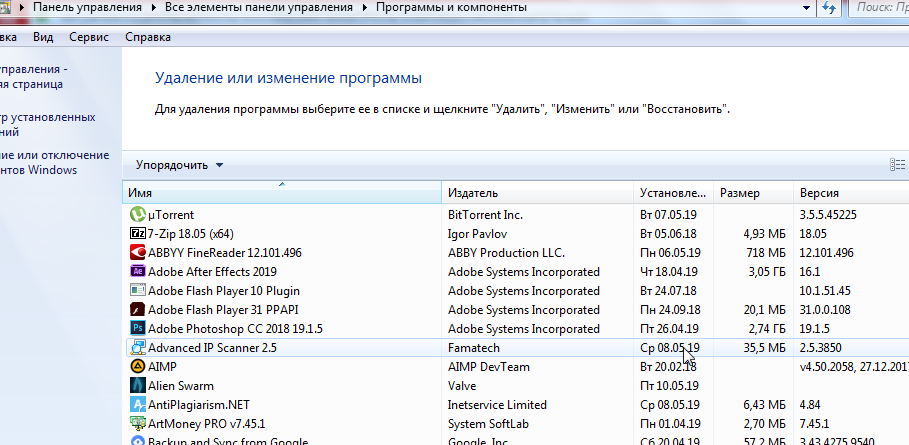Click publisher Igor Pavlov
The height and width of the screenshot is (445, 909).
(478, 234)
